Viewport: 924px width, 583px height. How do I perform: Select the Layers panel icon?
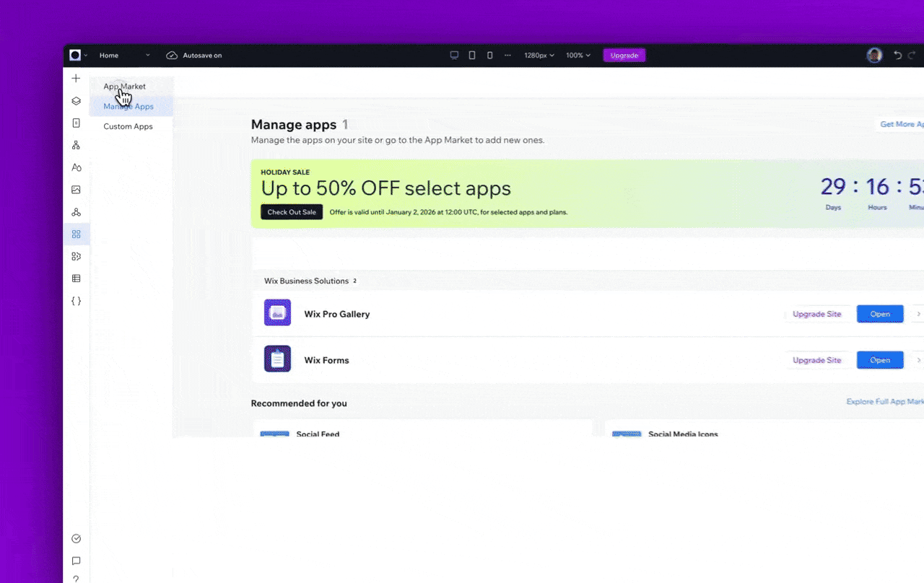pos(76,101)
